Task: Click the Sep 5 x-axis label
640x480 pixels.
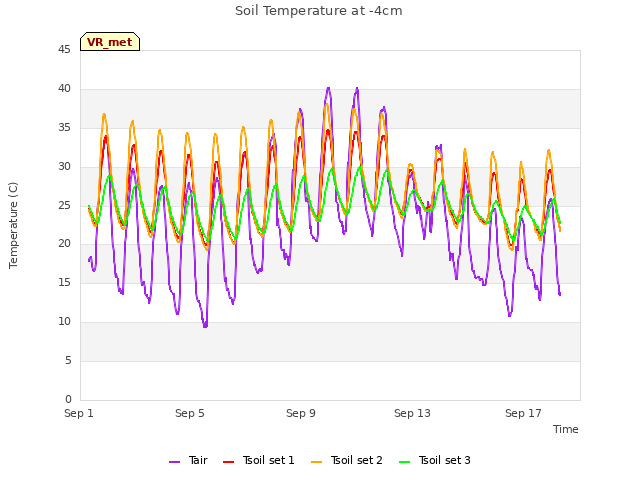Action: pos(190,413)
